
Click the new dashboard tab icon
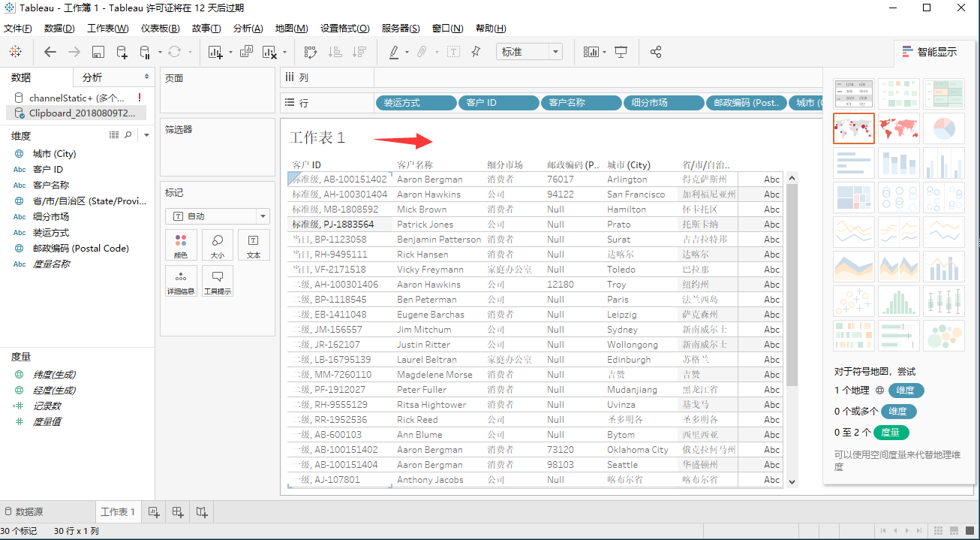point(178,511)
